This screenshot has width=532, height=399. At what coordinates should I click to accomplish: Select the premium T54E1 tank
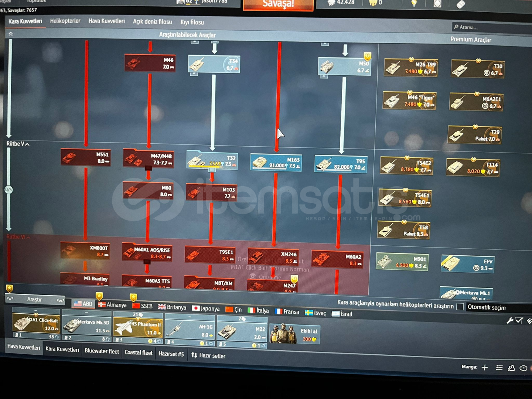tap(405, 198)
